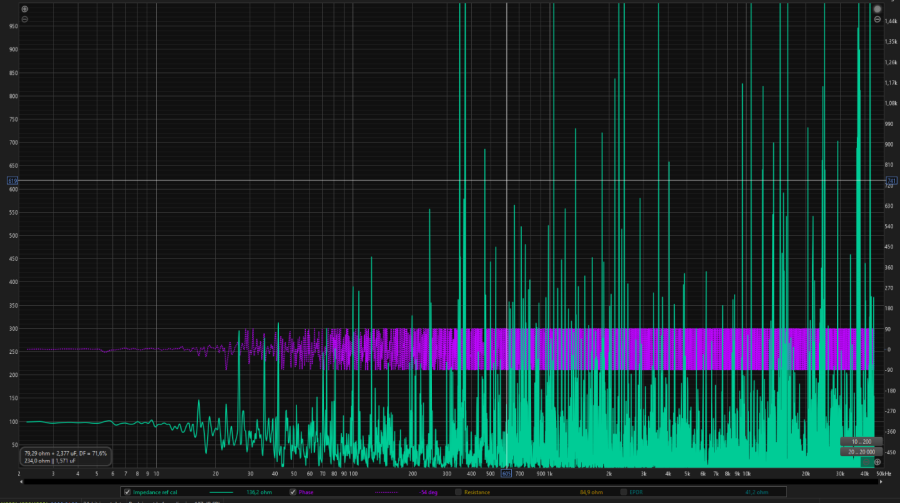Click the 605 cursor frequency marker
Image resolution: width=900 pixels, height=503 pixels.
506,474
